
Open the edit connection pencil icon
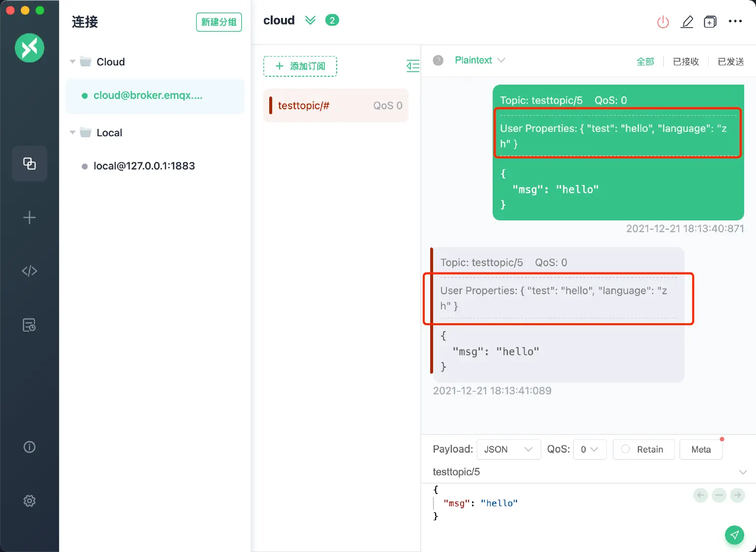[687, 22]
